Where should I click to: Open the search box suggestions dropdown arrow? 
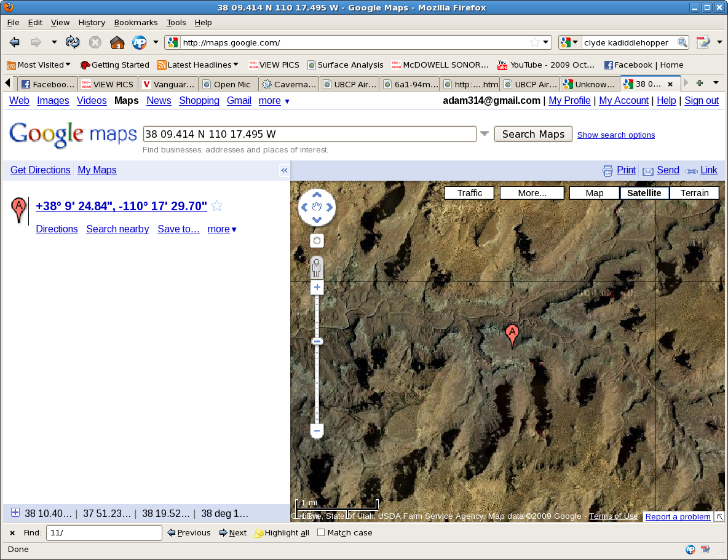pos(485,134)
